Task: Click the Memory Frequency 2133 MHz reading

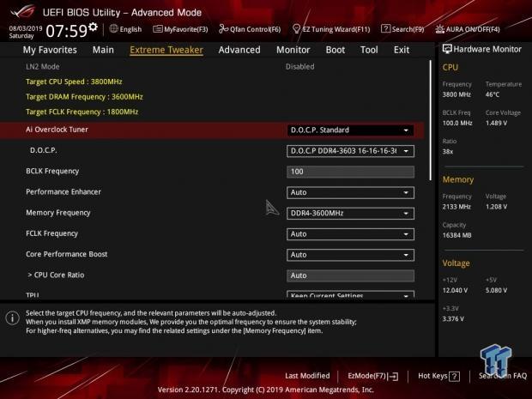Action: tap(456, 207)
